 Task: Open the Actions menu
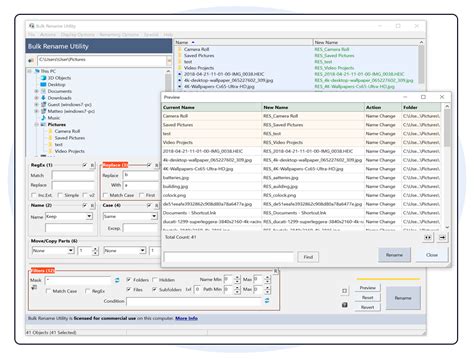click(x=48, y=35)
